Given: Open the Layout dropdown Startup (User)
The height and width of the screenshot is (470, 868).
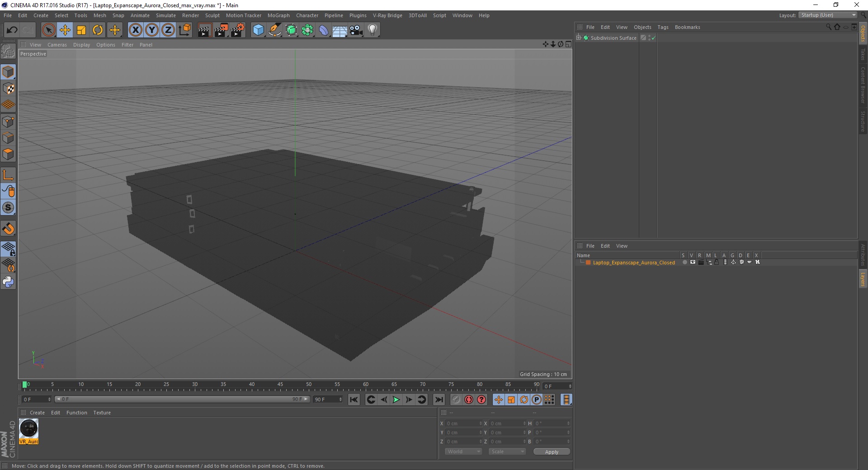Looking at the screenshot, I should click(x=828, y=15).
